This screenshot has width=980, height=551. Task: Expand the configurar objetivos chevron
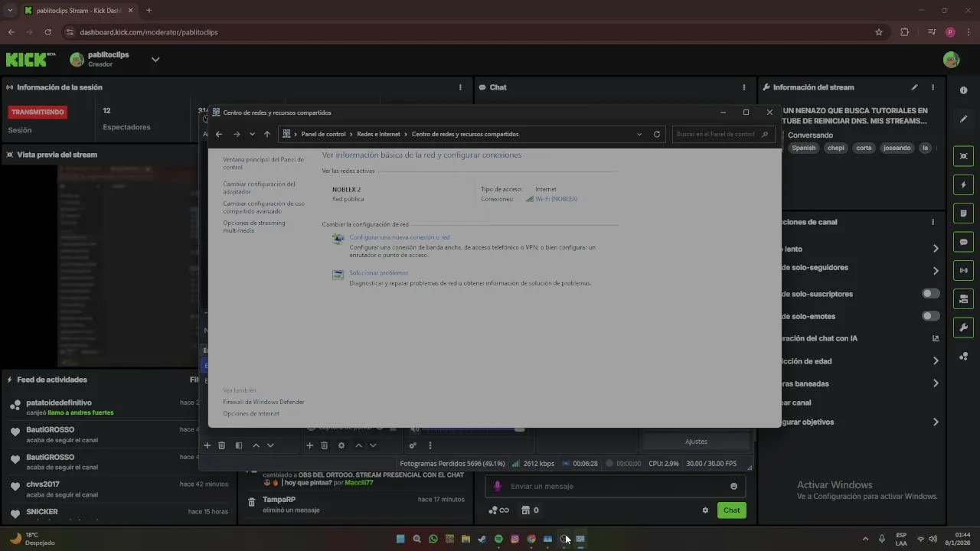tap(936, 422)
